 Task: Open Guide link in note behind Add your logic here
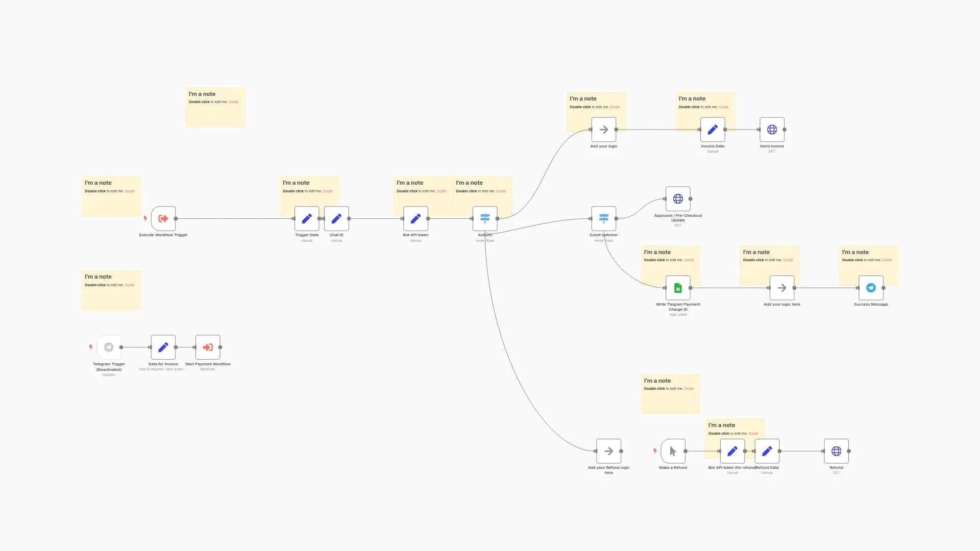[x=788, y=260]
